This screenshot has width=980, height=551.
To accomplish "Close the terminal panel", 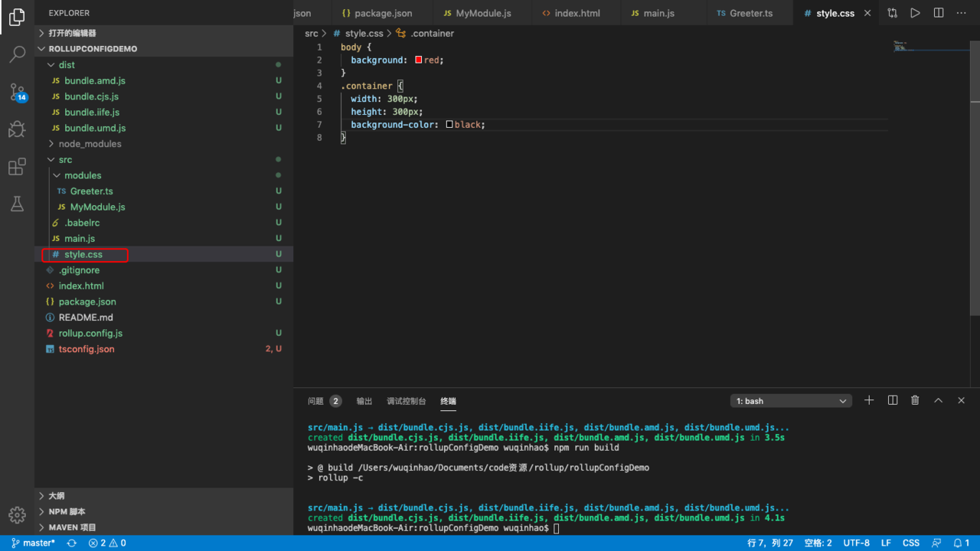I will 962,400.
